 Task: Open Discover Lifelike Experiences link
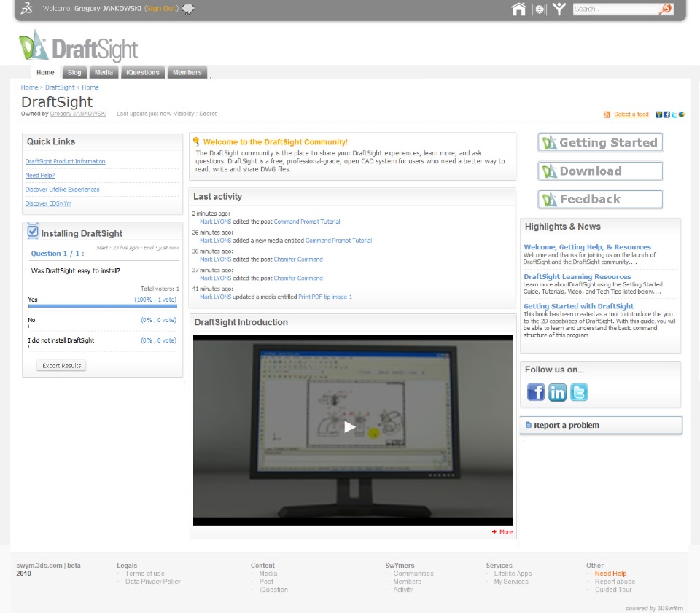tap(62, 190)
